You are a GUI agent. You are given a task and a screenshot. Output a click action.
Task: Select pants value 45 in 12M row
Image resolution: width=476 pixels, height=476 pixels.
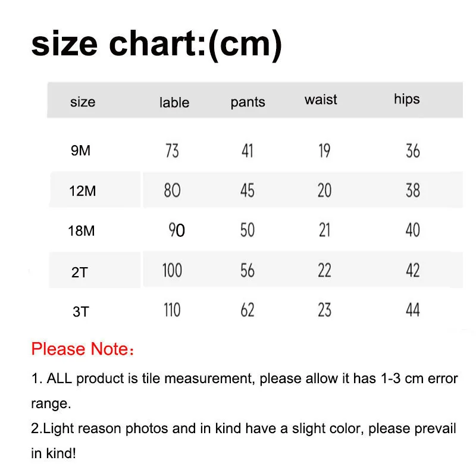click(248, 190)
